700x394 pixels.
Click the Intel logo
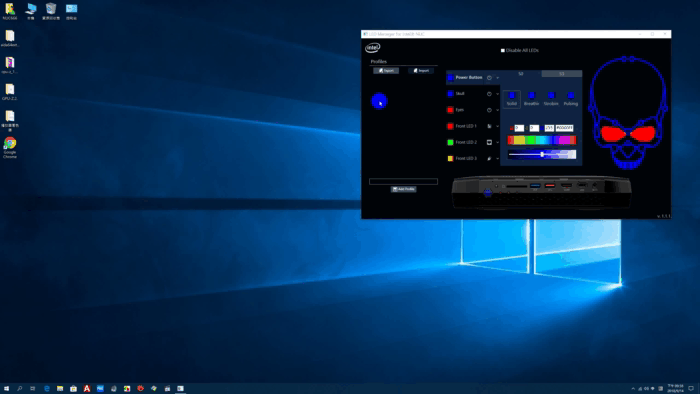tap(372, 47)
